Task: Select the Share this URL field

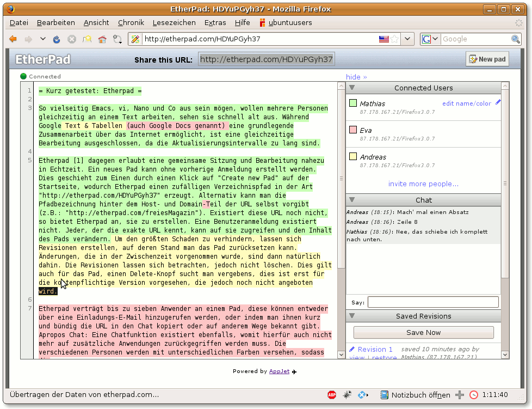Action: tap(267, 59)
